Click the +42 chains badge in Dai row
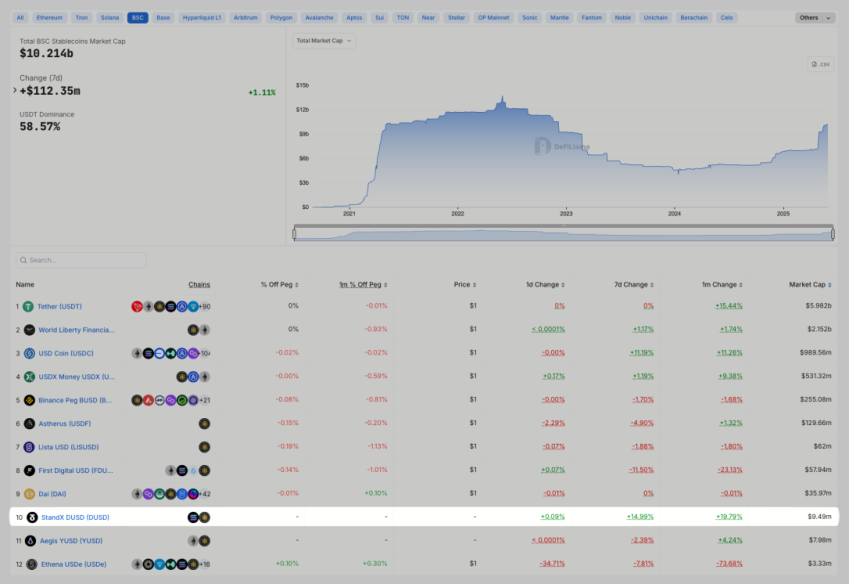This screenshot has height=584, width=849. [x=205, y=494]
